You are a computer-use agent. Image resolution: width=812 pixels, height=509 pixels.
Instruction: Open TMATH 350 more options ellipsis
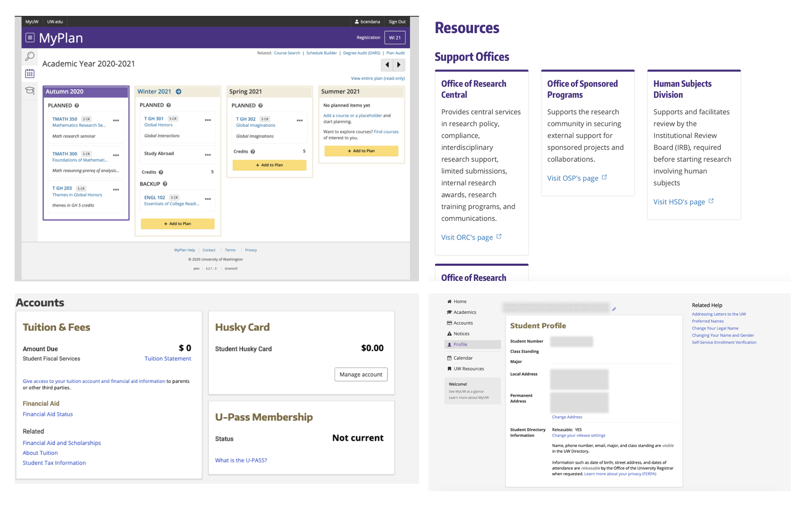coord(116,120)
